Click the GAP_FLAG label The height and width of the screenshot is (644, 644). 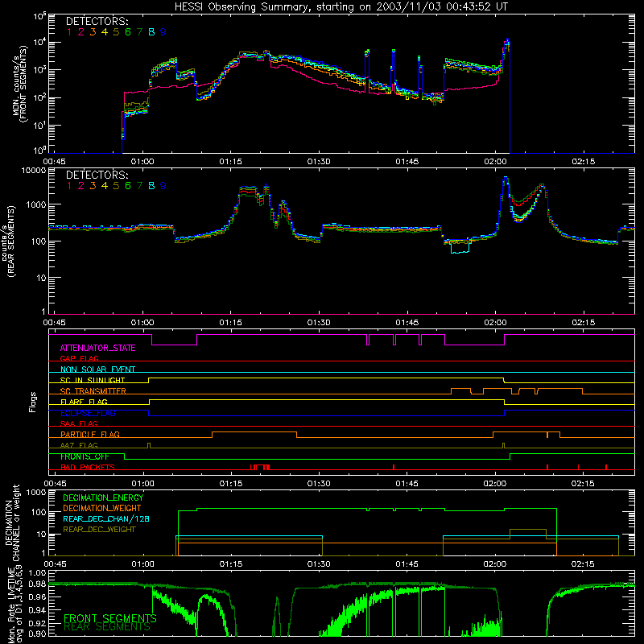point(79,358)
